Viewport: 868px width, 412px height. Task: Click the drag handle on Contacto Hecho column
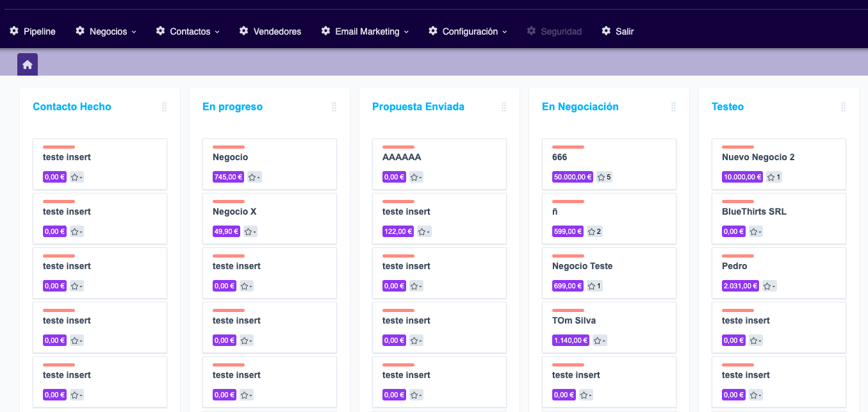(x=164, y=107)
